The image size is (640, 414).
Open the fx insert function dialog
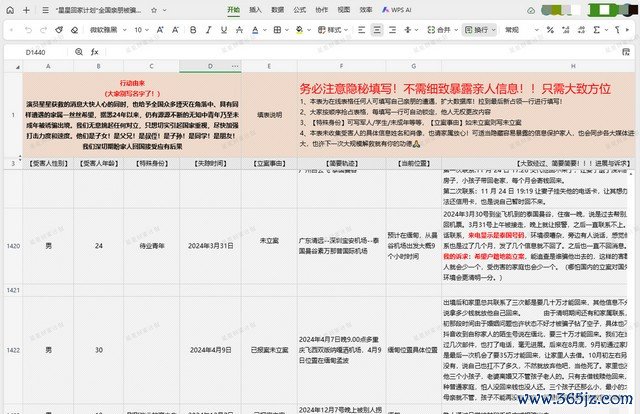click(95, 52)
